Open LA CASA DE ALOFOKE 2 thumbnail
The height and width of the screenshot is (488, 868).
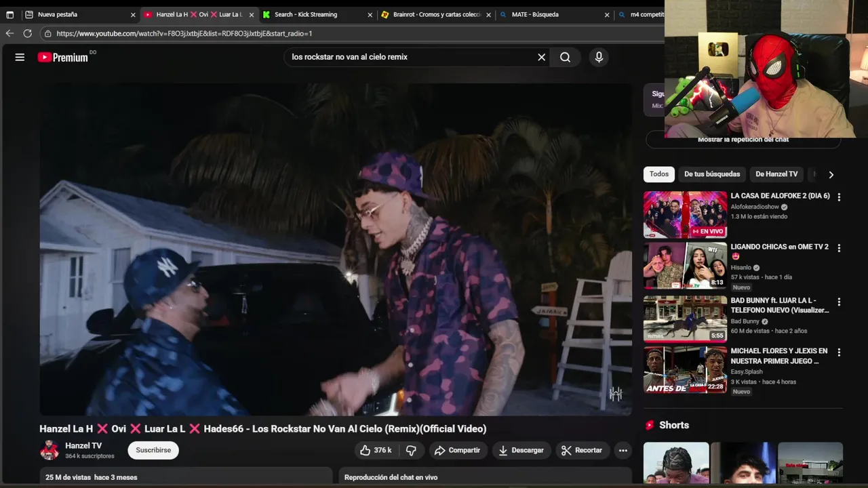[685, 215]
